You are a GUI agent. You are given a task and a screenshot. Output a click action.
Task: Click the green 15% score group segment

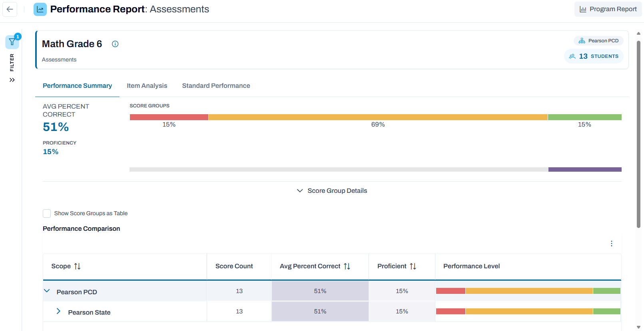pos(584,117)
